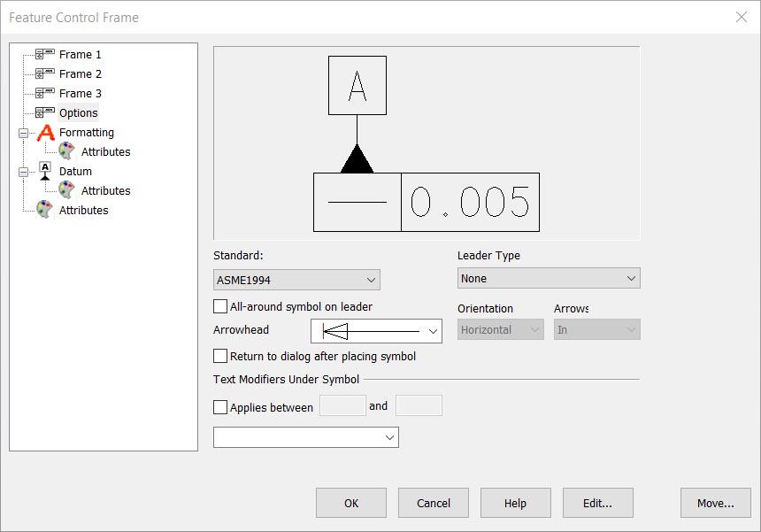Open Formatting Attributes palette icon
Image resolution: width=761 pixels, height=532 pixels.
pos(66,151)
